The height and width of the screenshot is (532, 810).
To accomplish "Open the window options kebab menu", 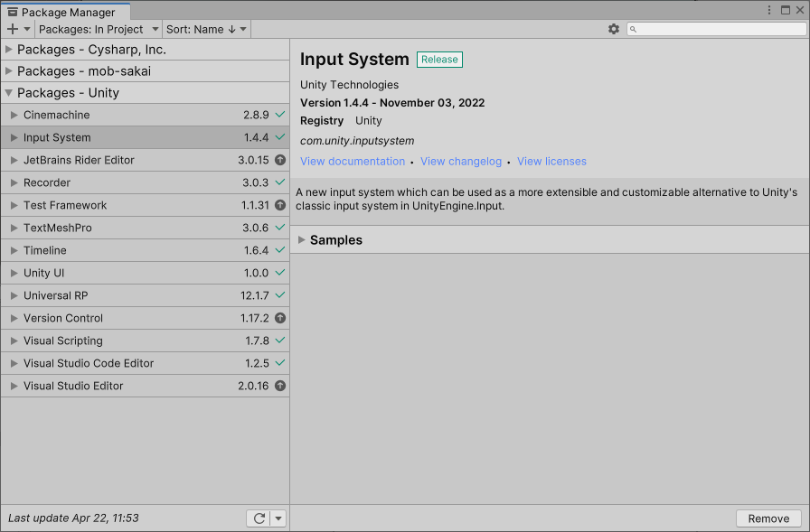I will click(x=769, y=10).
